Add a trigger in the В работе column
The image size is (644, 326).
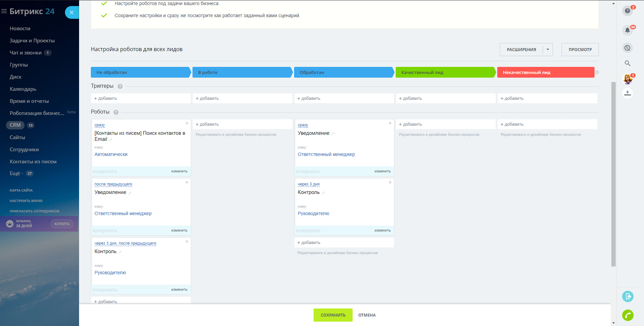(x=242, y=98)
